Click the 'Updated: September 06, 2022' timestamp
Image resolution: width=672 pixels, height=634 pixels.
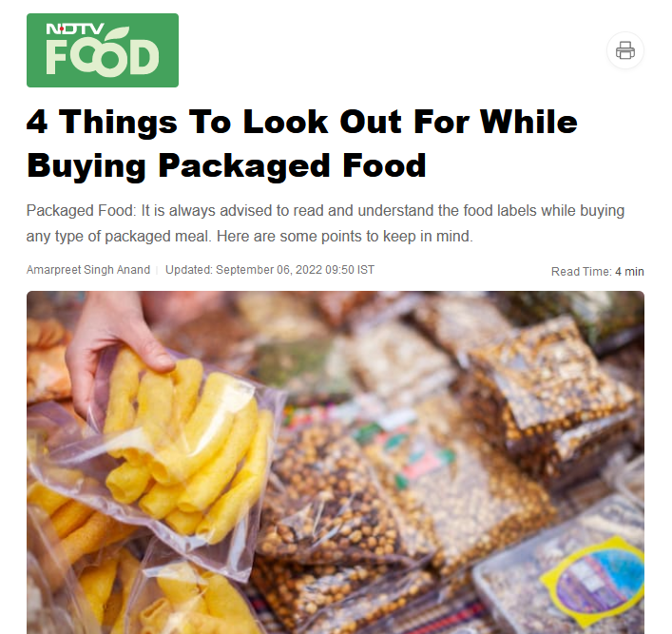point(243,270)
